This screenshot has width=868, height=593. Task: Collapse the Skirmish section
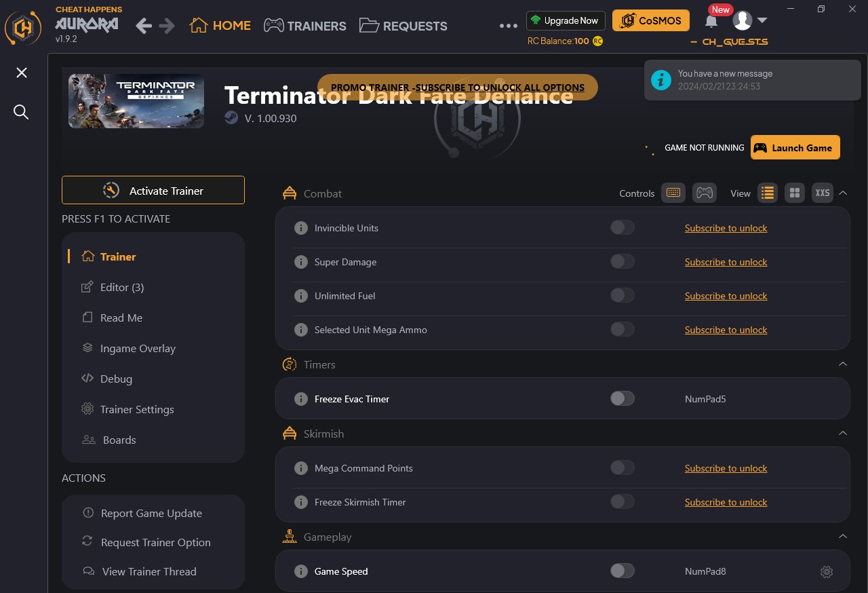[x=843, y=433]
